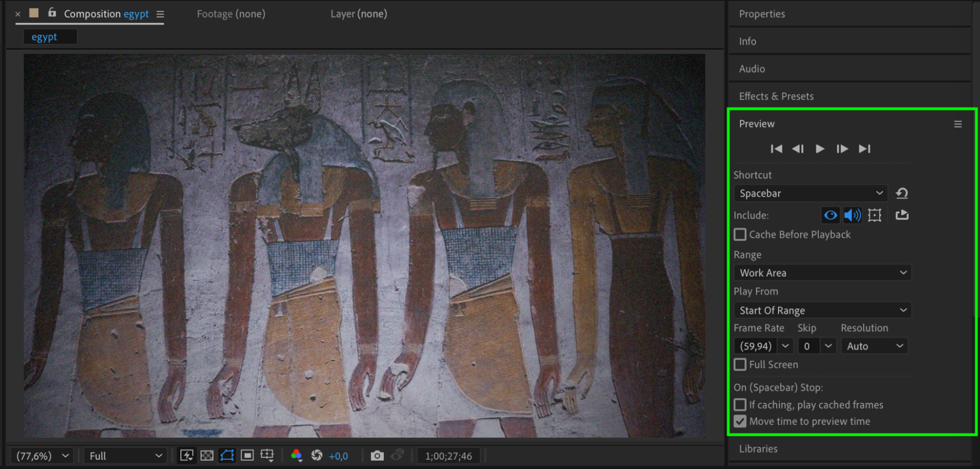Screen dimensions: 980x469
Task: Enable the Full Screen checkbox
Action: pyautogui.click(x=740, y=365)
